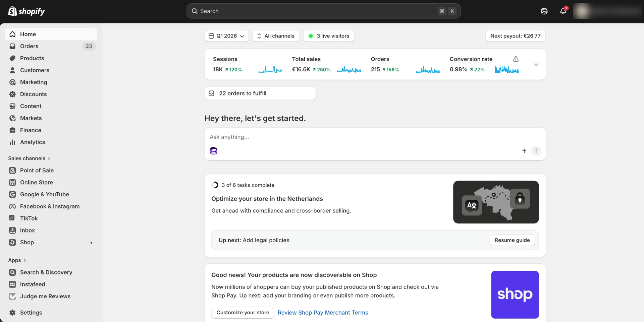Click the Point of Sale icon

click(12, 171)
